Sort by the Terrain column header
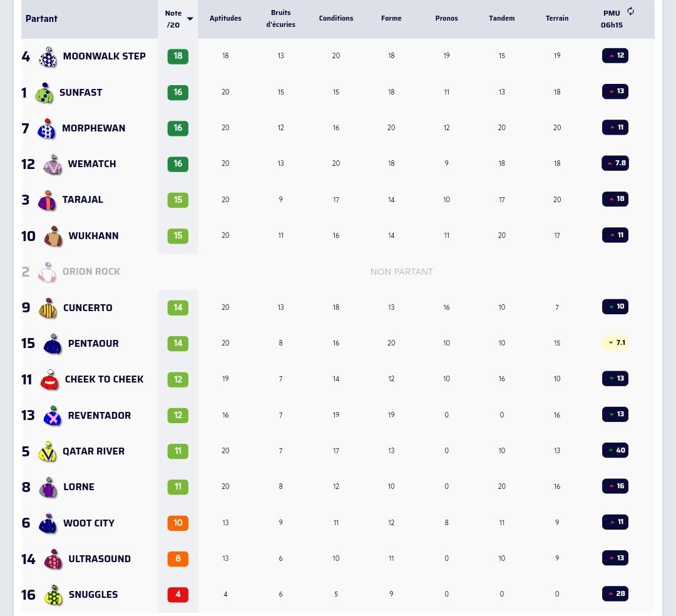The width and height of the screenshot is (676, 616). [557, 18]
